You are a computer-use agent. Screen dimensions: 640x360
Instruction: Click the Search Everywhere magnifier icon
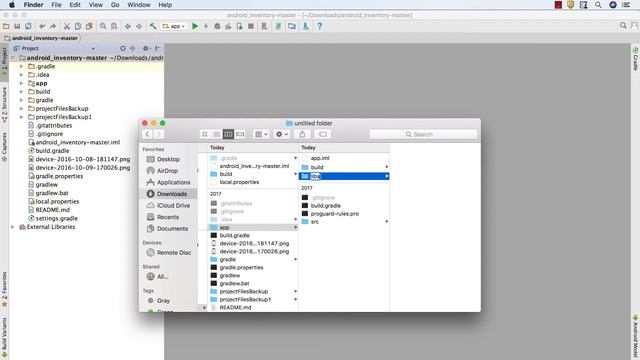(623, 26)
